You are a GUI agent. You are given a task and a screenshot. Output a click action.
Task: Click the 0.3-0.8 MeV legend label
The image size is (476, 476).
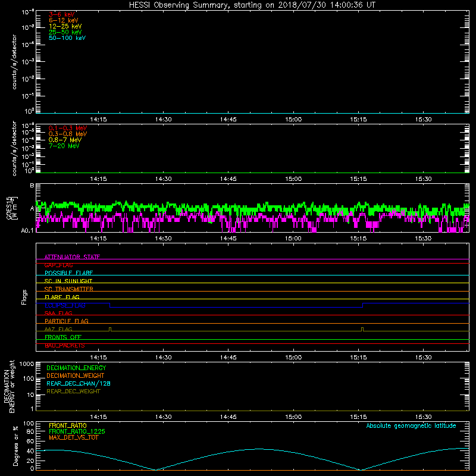(68, 134)
